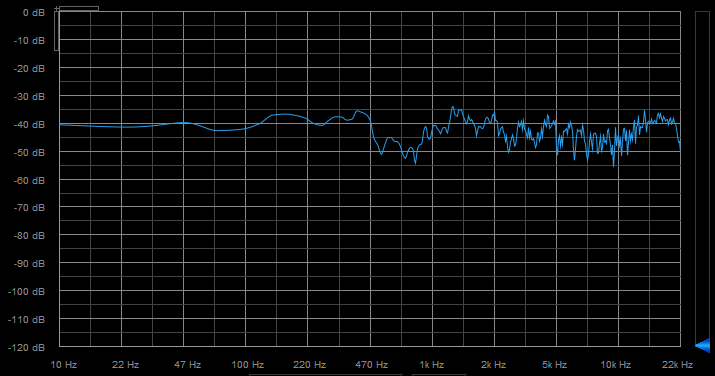Click the -80 dB axis label
Viewport: 715px width, 376px height.
coord(30,236)
